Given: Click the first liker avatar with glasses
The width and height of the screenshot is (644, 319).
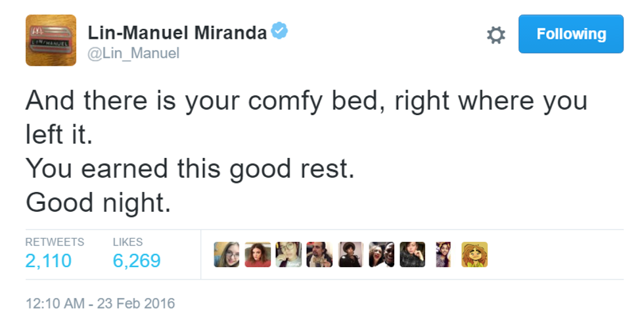Looking at the screenshot, I should tap(227, 255).
